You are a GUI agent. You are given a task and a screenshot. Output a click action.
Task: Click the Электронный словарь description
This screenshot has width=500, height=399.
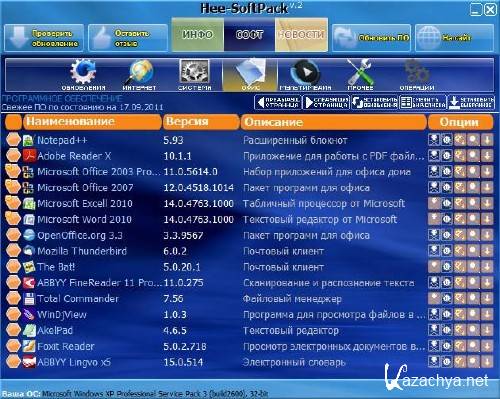click(x=294, y=362)
